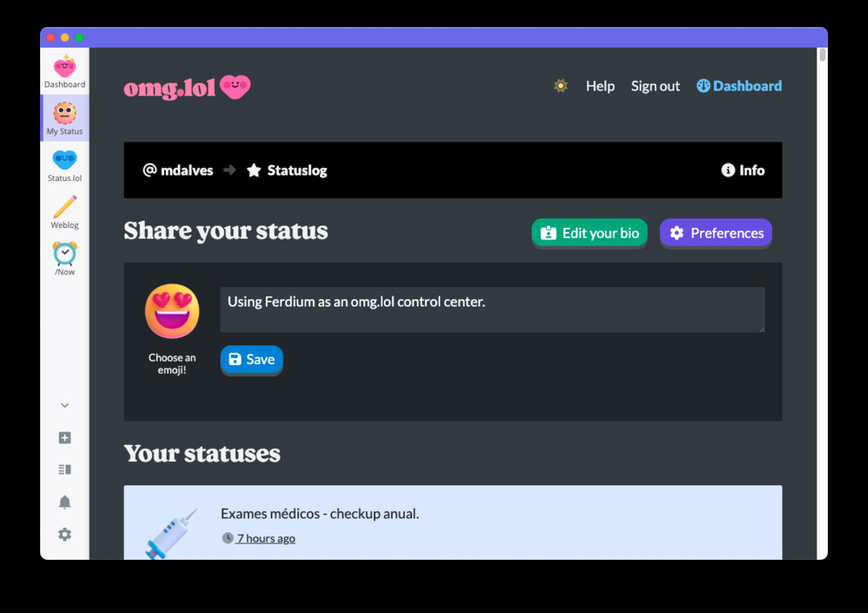Toggle the light/dark theme sun icon
868x613 pixels.
coord(560,86)
